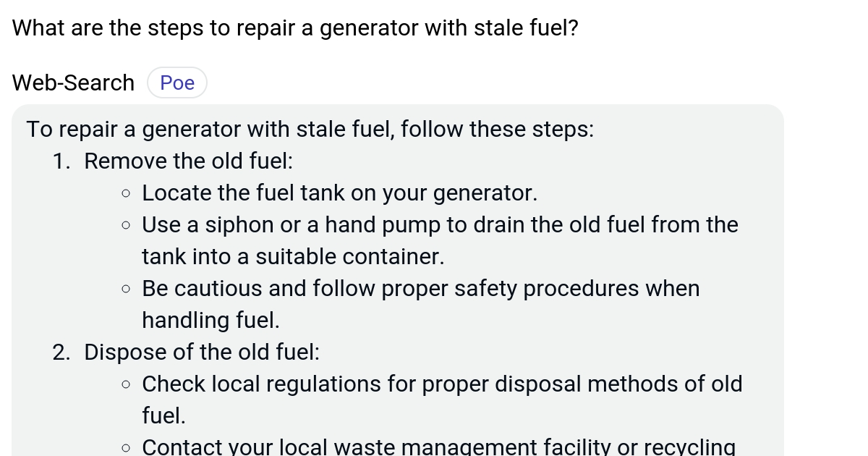
Task: Click the bullet beside "Contact your local waste management"
Action: 126,447
